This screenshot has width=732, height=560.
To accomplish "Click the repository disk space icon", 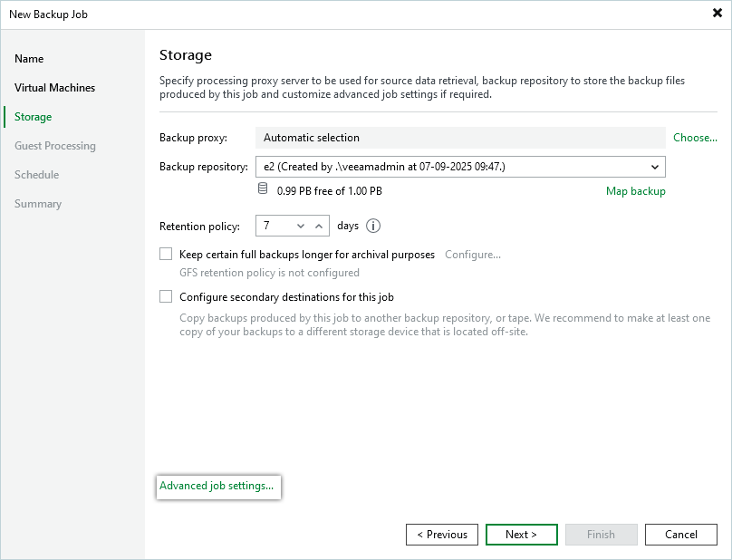I will 263,189.
